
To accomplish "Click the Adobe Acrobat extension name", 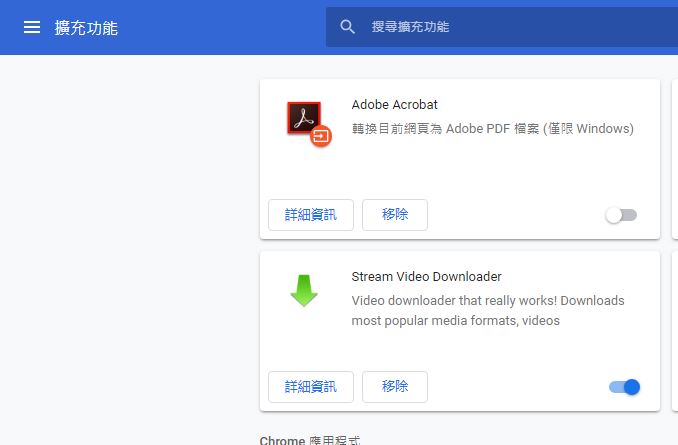I will point(394,105).
